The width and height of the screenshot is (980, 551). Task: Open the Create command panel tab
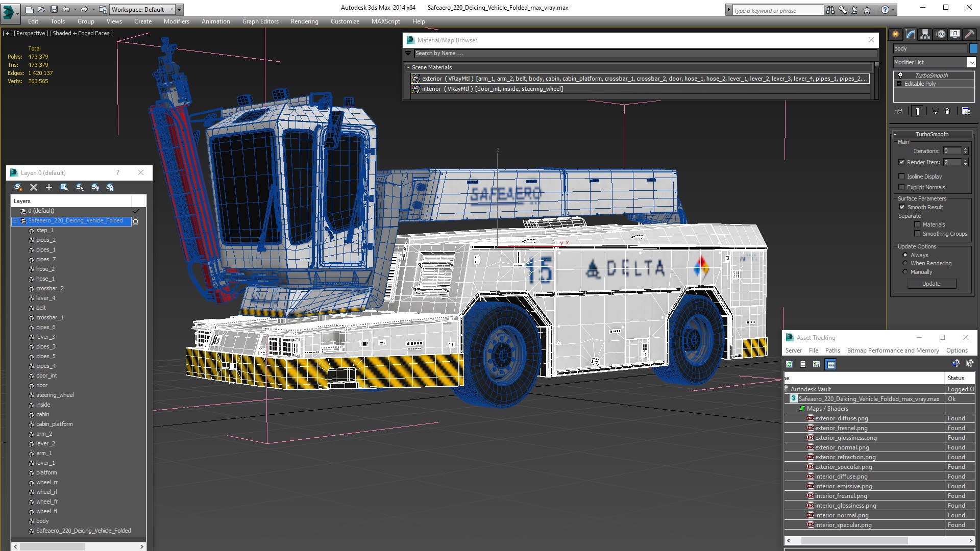896,34
